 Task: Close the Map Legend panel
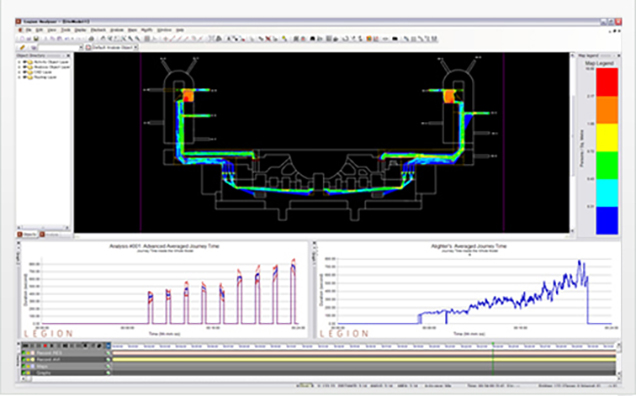619,56
